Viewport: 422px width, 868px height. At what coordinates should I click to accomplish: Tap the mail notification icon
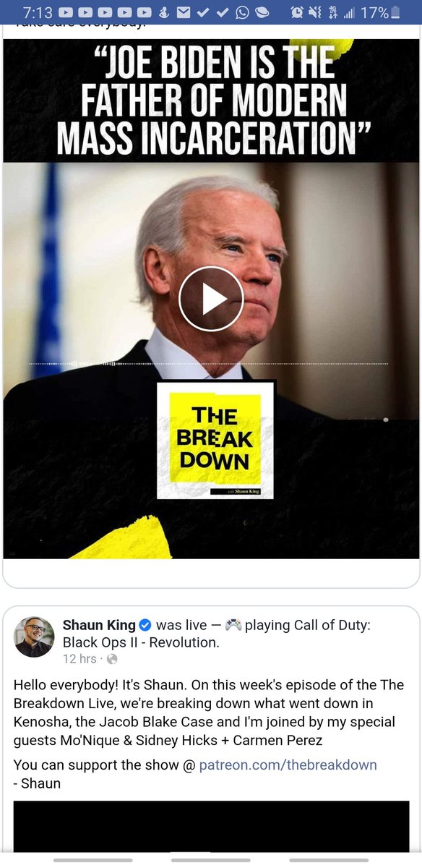(184, 12)
